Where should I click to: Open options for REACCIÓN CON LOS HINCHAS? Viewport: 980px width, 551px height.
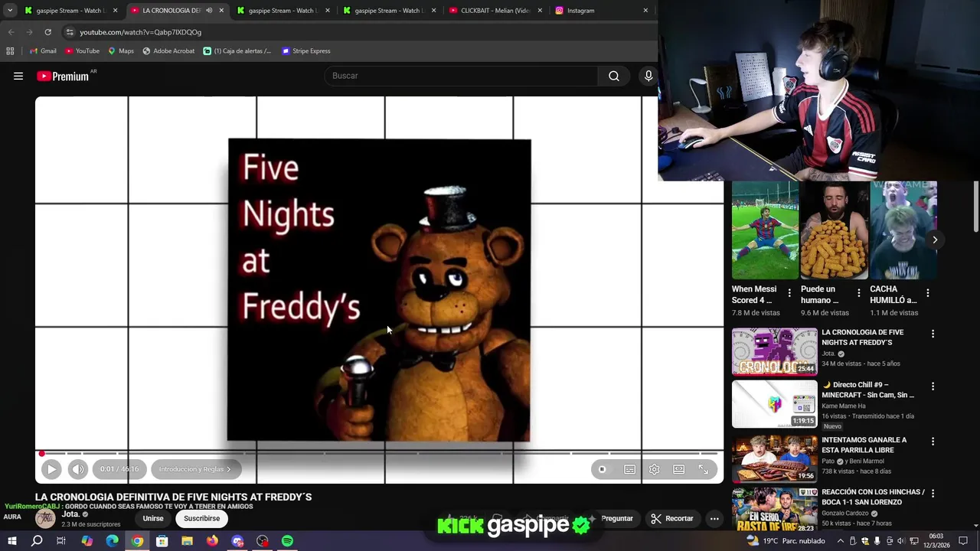click(x=933, y=494)
